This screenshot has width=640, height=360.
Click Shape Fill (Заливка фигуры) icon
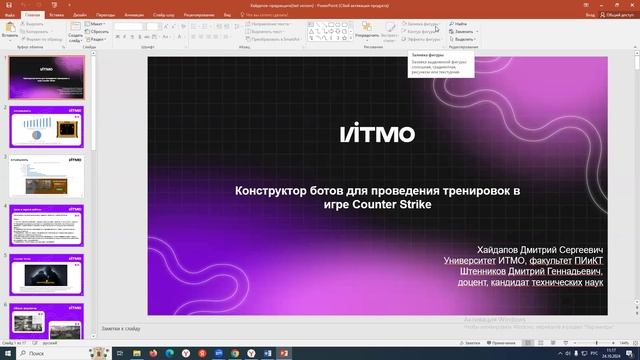coord(404,24)
